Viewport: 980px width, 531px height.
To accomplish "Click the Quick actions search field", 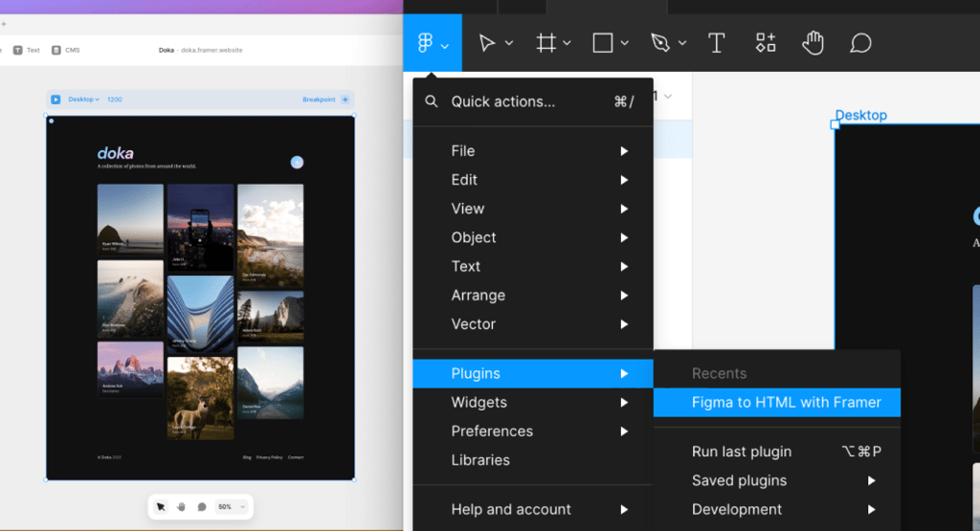I will (533, 101).
